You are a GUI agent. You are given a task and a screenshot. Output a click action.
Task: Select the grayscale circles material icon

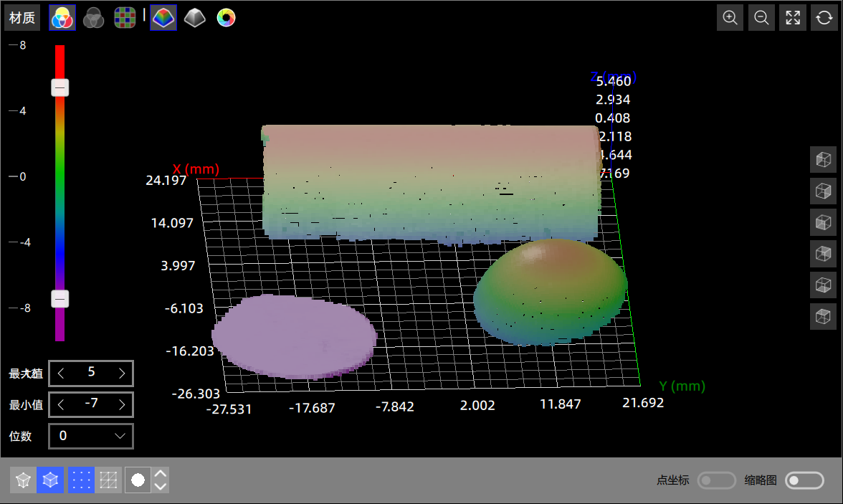tap(93, 18)
